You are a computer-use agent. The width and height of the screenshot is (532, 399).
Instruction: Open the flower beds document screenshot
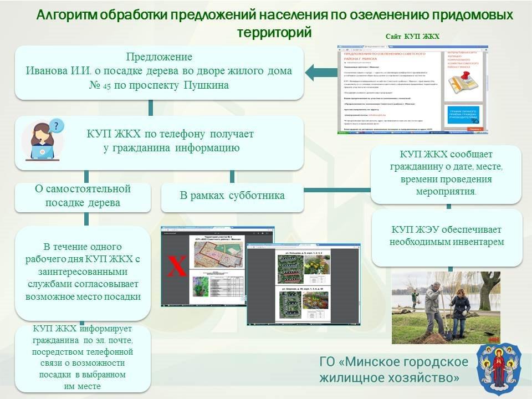(303, 284)
